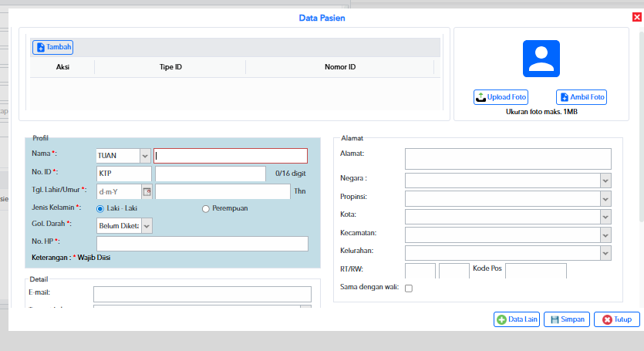Select the Laki - Laki radio button

point(99,209)
